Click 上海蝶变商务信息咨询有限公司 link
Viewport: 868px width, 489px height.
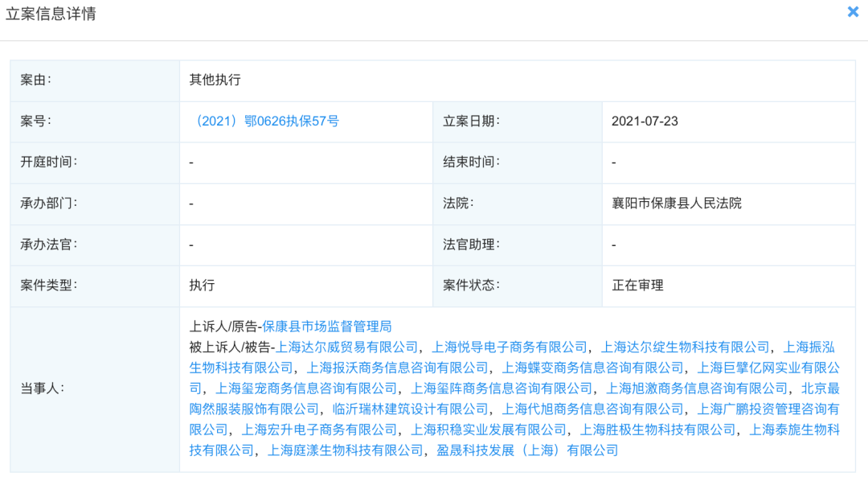[x=593, y=368]
